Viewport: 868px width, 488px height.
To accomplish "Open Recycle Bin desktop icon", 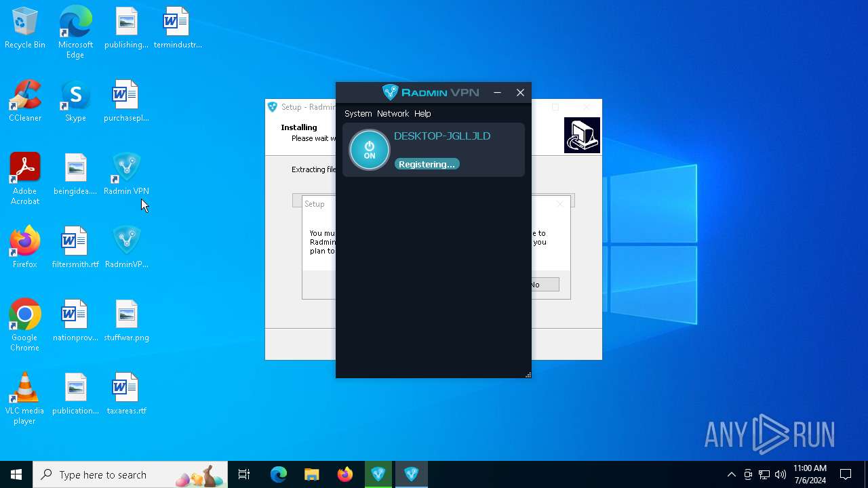I will click(25, 28).
